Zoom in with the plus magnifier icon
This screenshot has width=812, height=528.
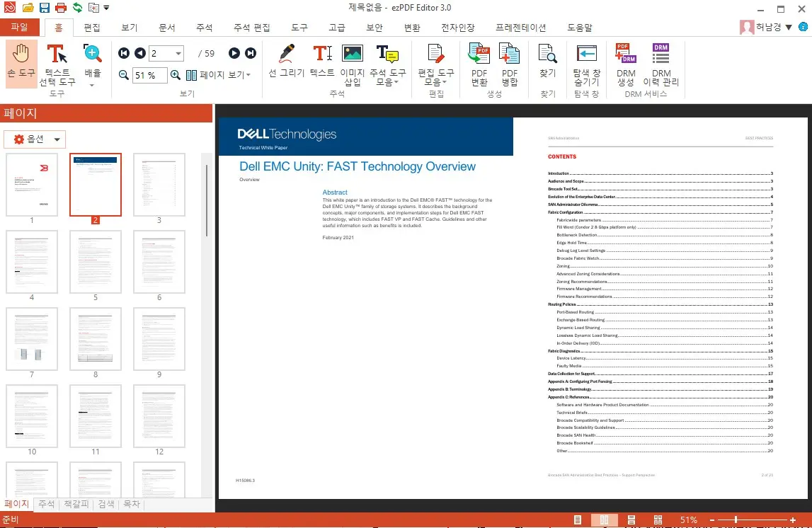[x=176, y=75]
